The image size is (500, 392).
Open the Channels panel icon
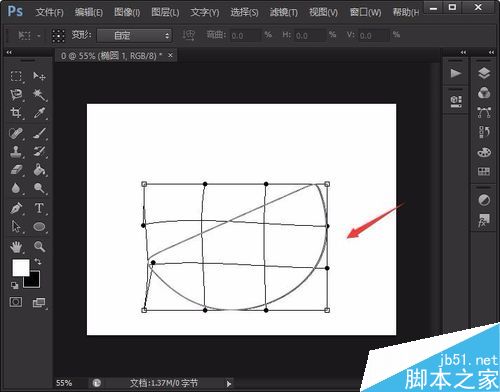click(x=484, y=93)
